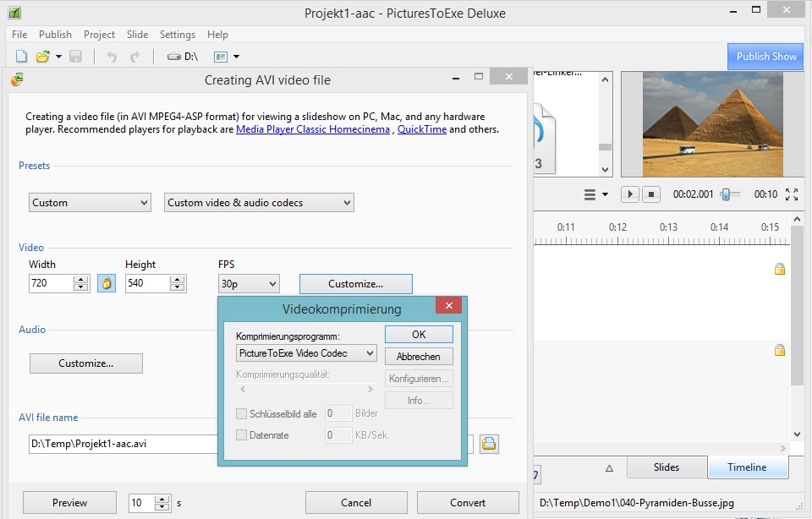Toggle the Datenrate checkbox

coord(241,435)
